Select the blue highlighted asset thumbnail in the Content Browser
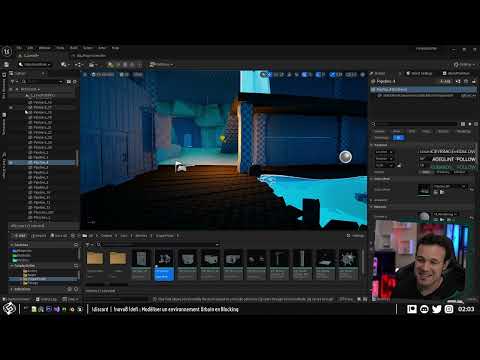480x360 pixels. 164,264
